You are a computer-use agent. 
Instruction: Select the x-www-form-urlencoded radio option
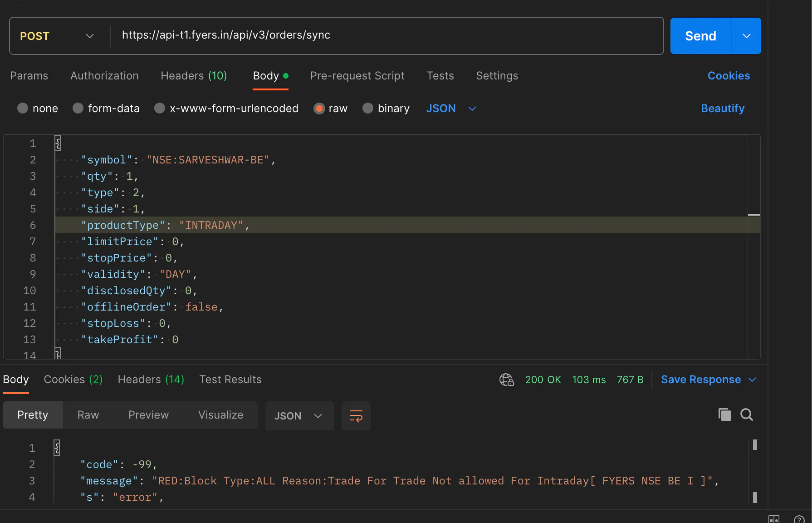pyautogui.click(x=160, y=109)
